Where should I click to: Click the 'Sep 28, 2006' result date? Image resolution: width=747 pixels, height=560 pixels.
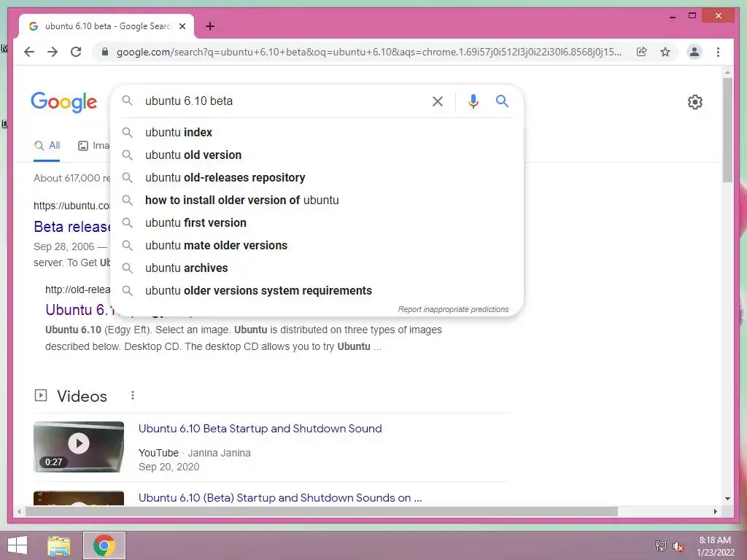point(64,246)
